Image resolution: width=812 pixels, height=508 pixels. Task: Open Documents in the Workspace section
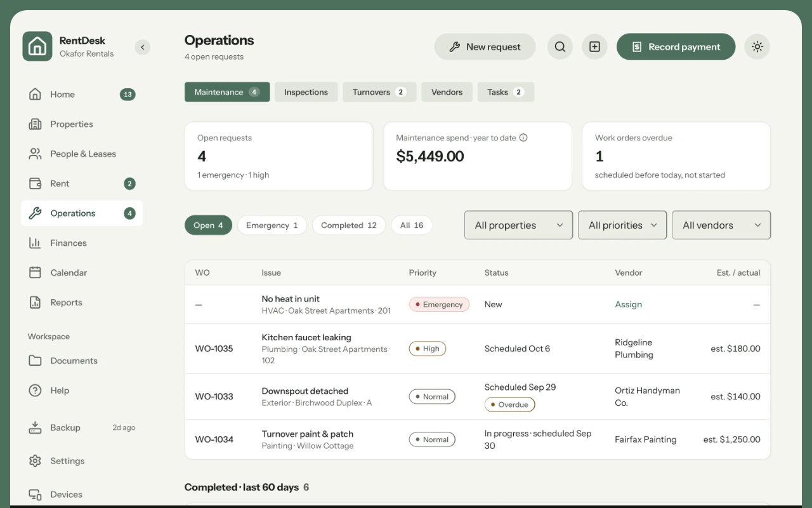(82, 361)
